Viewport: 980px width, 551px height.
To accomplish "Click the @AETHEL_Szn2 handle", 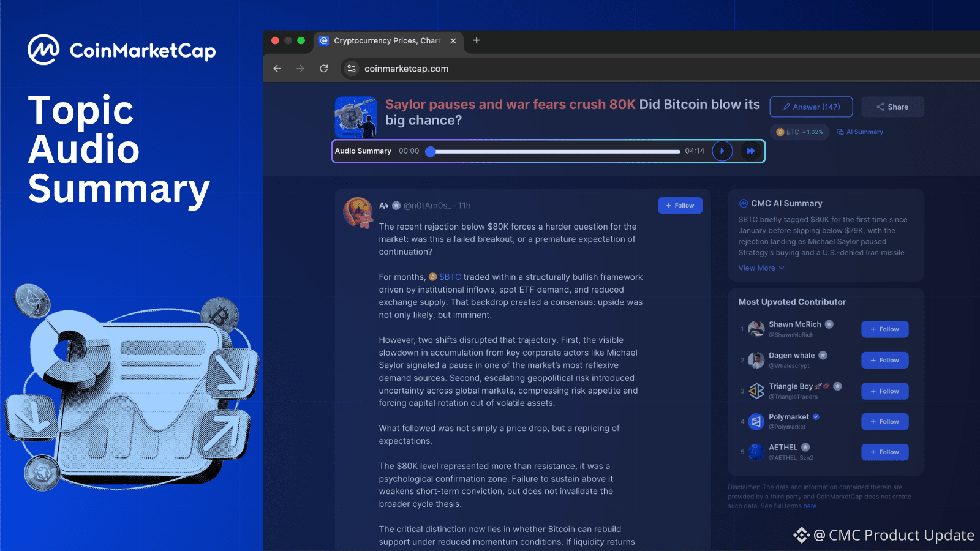I will (x=791, y=458).
